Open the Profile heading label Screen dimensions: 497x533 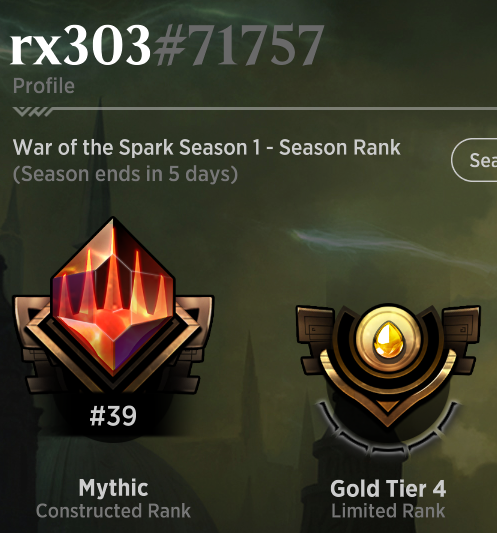point(44,86)
